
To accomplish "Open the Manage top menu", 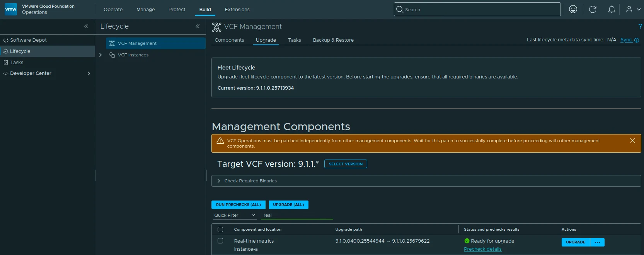I will (x=145, y=10).
